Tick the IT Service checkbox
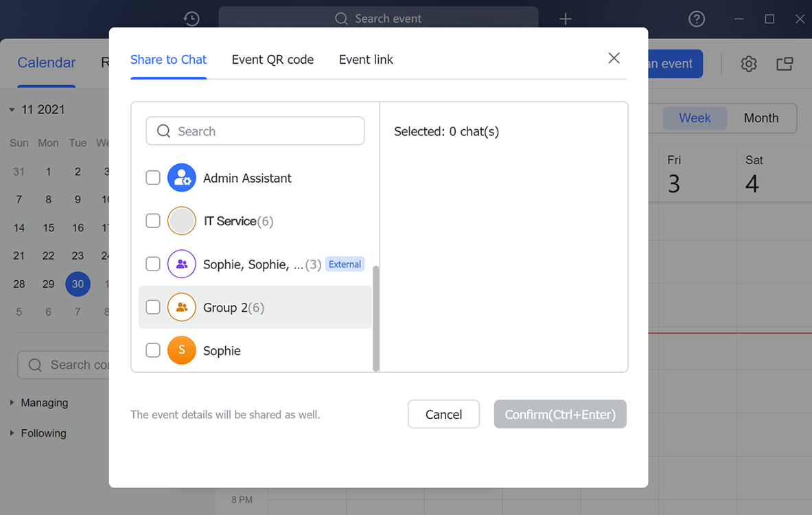Screen dimensions: 812x515 [x=153, y=221]
